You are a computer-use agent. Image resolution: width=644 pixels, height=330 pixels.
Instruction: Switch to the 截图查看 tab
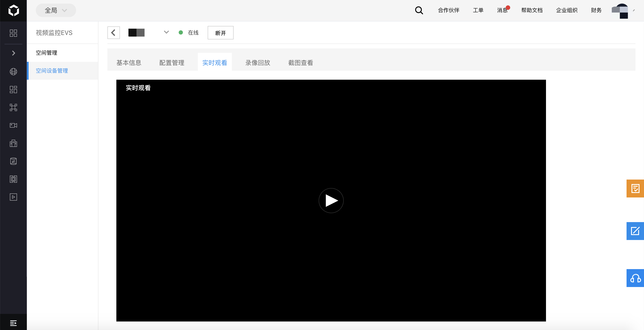tap(301, 62)
